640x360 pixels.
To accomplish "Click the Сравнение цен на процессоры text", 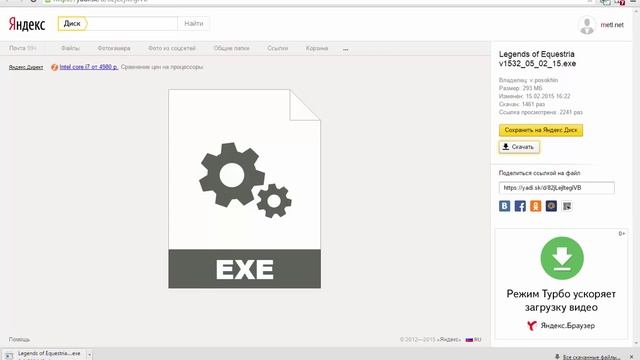I will [162, 67].
